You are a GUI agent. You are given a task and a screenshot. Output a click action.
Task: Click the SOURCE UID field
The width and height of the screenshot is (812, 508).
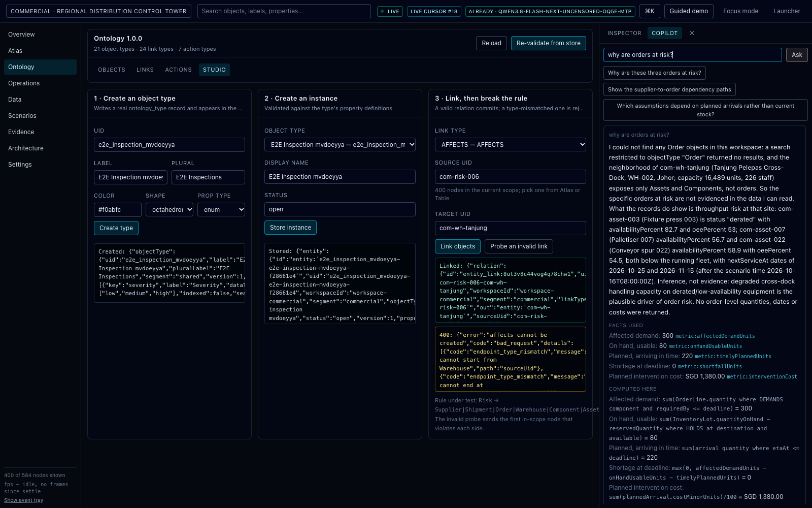pos(511,177)
